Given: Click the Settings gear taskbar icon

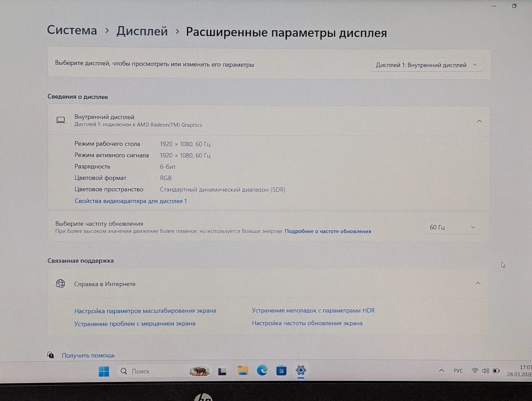Looking at the screenshot, I should [301, 370].
